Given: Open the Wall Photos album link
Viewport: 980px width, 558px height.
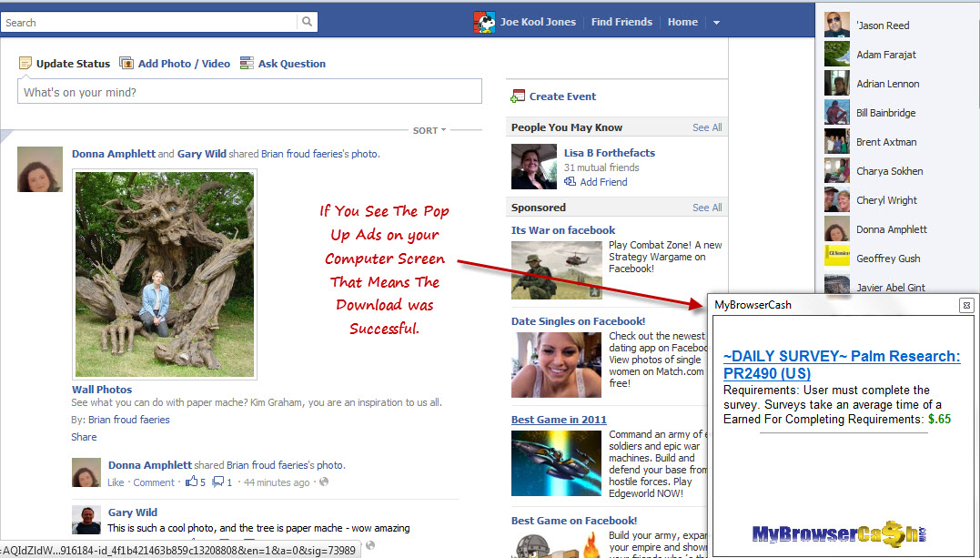Looking at the screenshot, I should coord(102,389).
